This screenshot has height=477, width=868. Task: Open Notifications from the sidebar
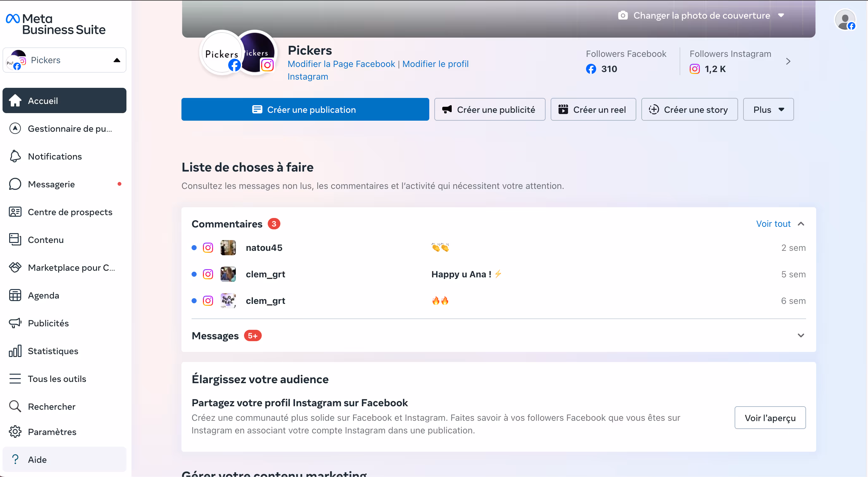(64, 157)
